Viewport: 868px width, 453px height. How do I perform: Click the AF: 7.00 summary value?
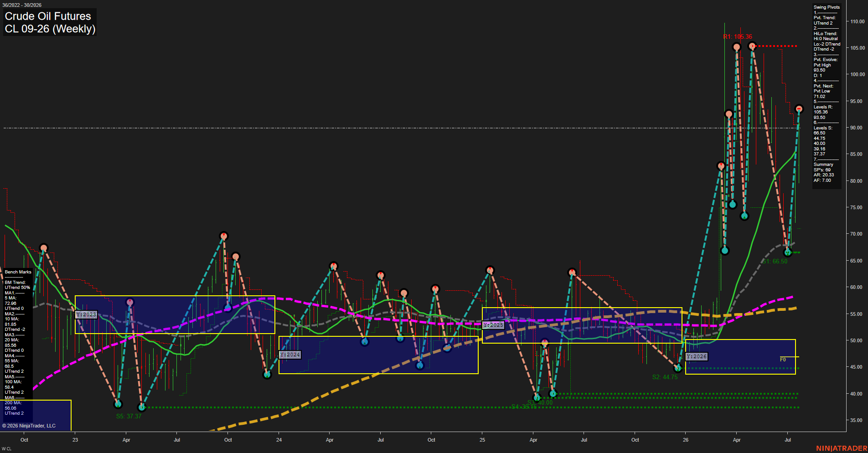(x=822, y=180)
